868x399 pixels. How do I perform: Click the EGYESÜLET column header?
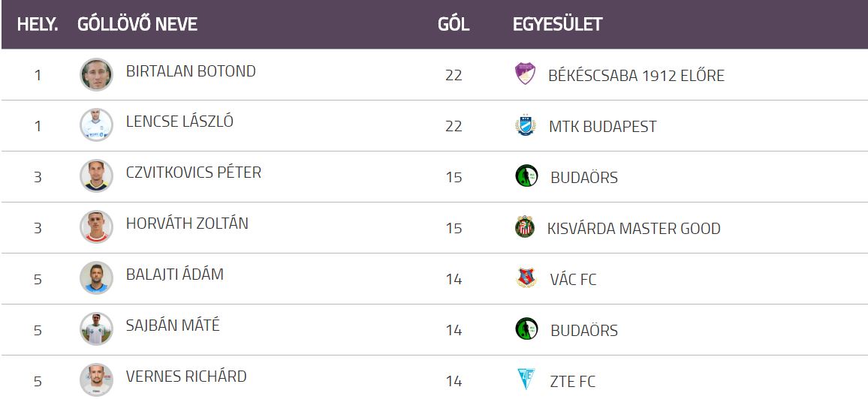tap(557, 24)
